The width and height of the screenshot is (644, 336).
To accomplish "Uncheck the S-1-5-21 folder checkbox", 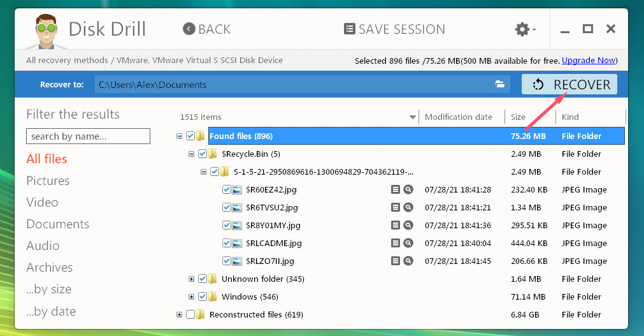I will click(x=215, y=172).
